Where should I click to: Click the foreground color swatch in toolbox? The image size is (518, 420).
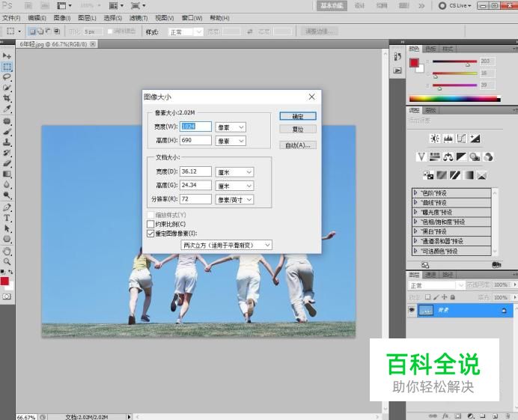(x=4, y=281)
